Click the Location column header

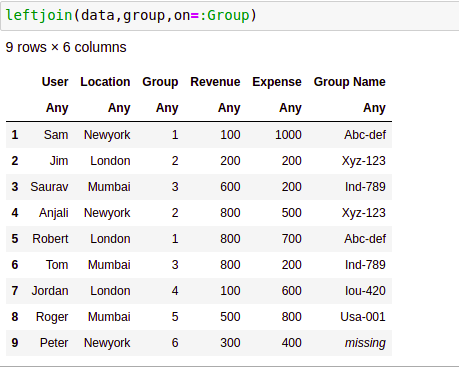click(105, 82)
